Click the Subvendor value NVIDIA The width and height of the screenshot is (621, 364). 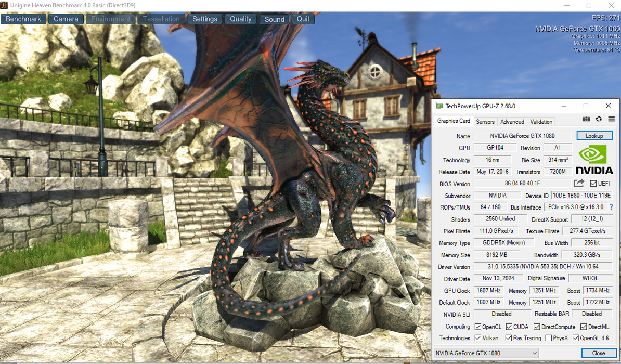pyautogui.click(x=497, y=196)
